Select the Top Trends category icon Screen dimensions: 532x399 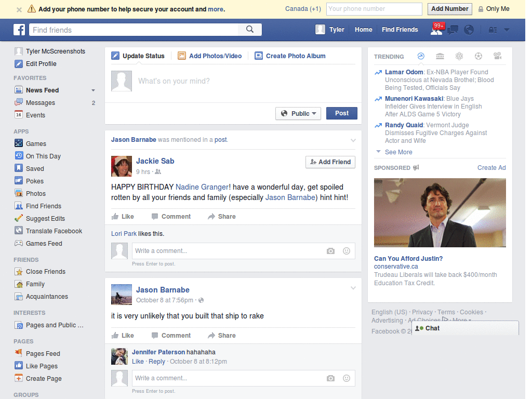pyautogui.click(x=421, y=56)
